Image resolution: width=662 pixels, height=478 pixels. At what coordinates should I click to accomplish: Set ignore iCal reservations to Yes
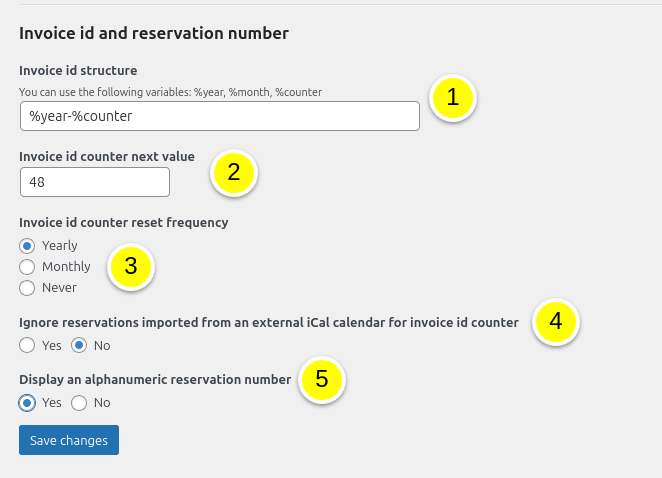click(x=27, y=345)
